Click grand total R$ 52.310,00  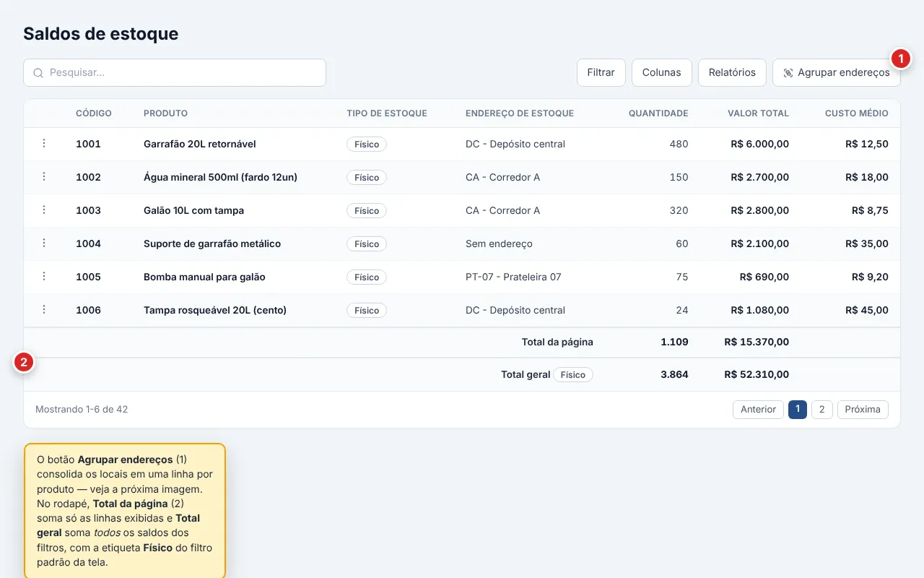757,374
